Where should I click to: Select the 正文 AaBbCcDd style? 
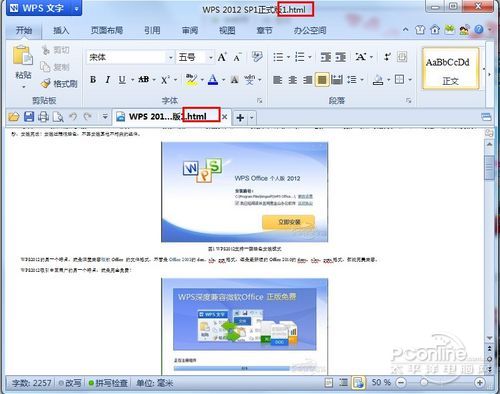[x=451, y=69]
